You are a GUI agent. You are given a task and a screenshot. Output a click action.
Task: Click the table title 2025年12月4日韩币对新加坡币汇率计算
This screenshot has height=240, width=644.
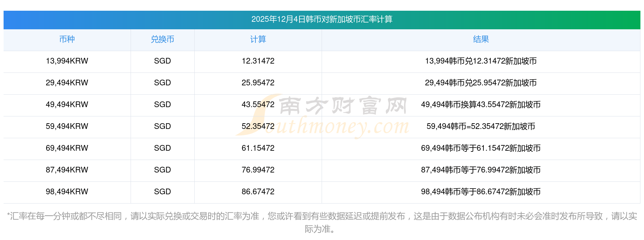pos(322,19)
